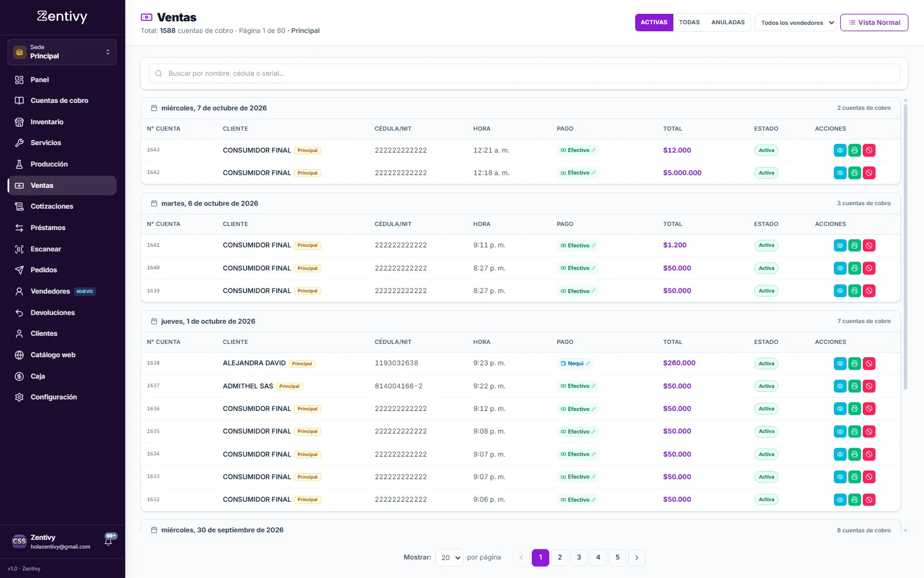
Task: Open Cuentas de cobro menu item
Action: (x=62, y=101)
